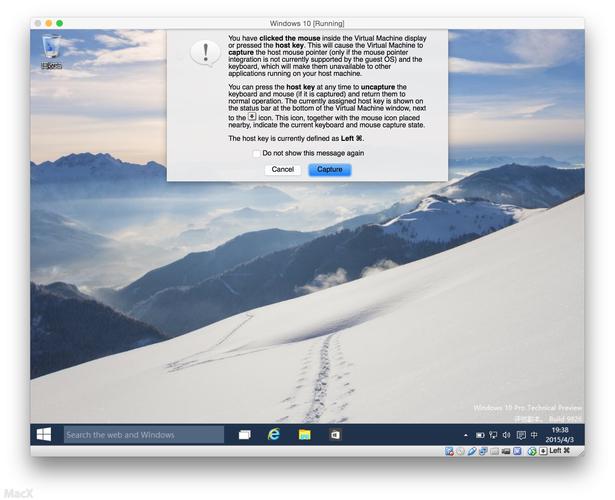
Task: Show hidden tray icons with the arrow
Action: (x=466, y=435)
